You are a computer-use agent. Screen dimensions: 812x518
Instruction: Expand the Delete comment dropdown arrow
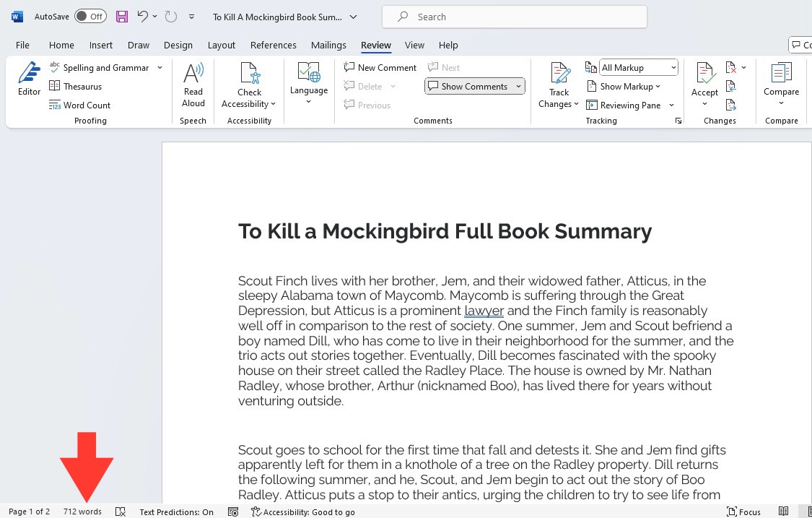pos(393,86)
